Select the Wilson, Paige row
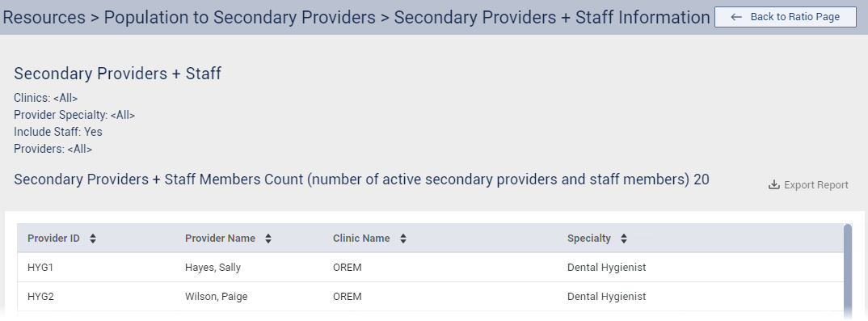 click(431, 297)
